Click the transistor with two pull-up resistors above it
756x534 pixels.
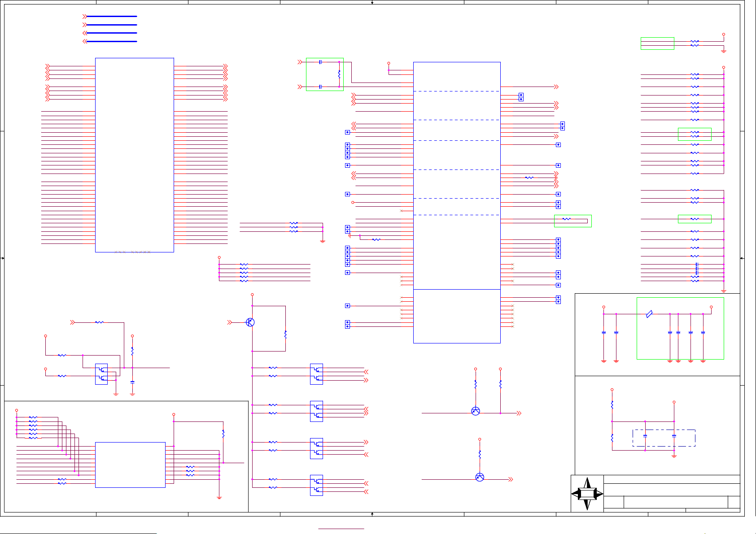pos(476,411)
